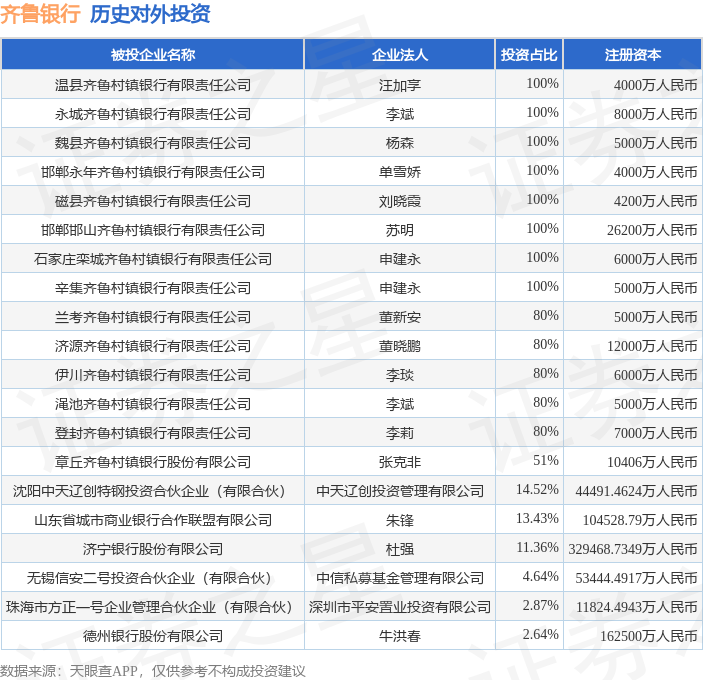Click legal person 刘晓霞
This screenshot has width=703, height=680.
[x=399, y=201]
